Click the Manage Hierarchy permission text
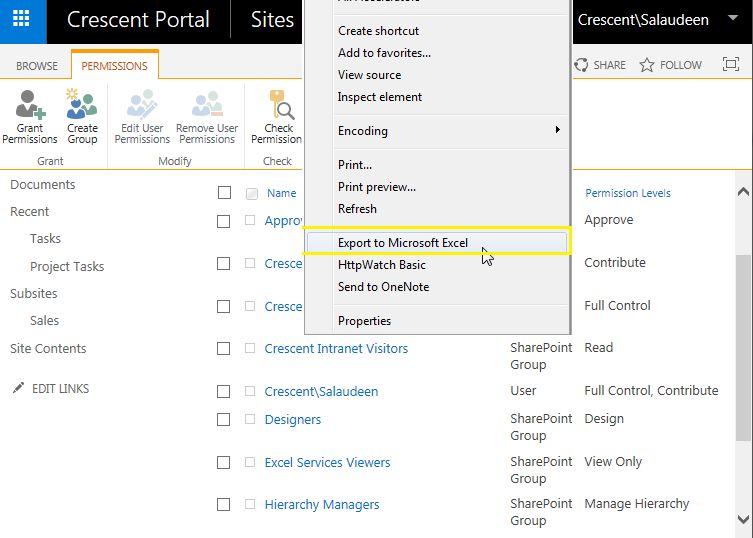The image size is (753, 538). [637, 504]
